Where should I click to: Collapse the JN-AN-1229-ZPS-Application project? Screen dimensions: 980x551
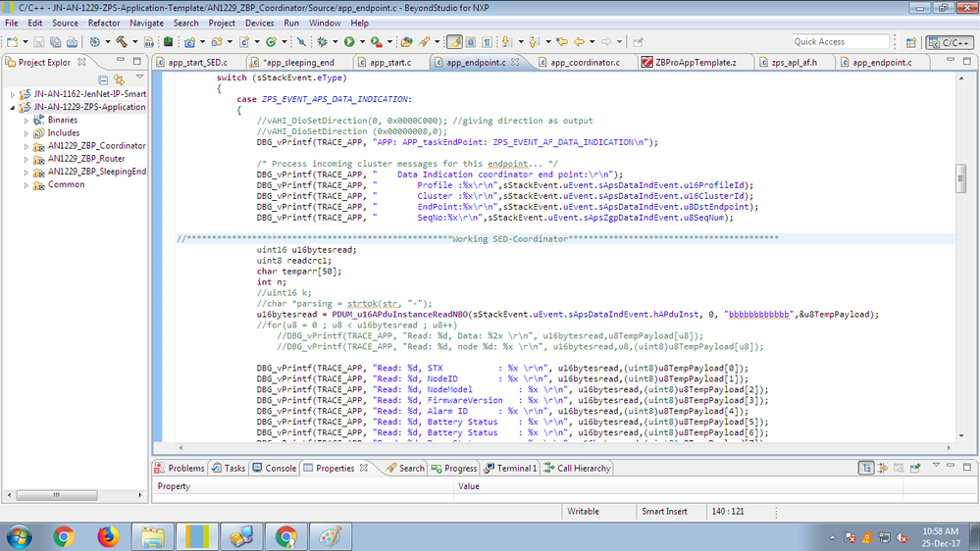tap(13, 108)
